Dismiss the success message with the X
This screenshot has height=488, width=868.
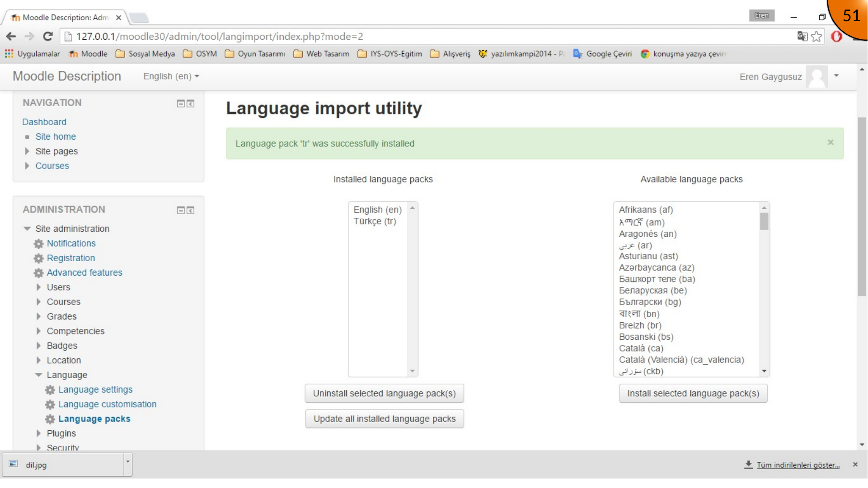[830, 143]
